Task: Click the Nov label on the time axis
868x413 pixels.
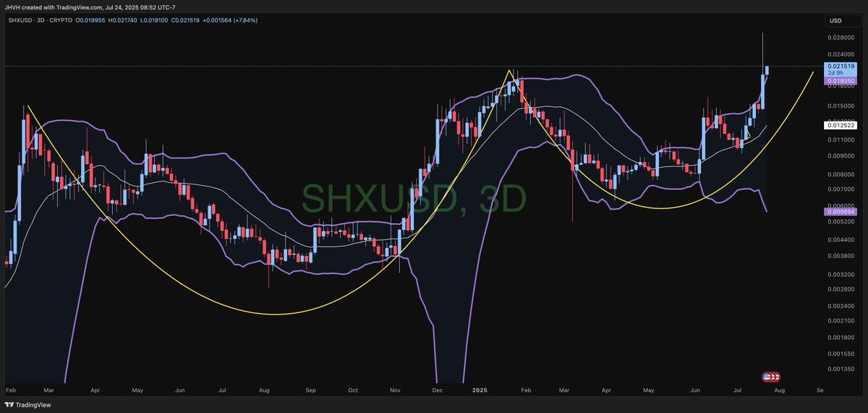Action: [x=395, y=389]
